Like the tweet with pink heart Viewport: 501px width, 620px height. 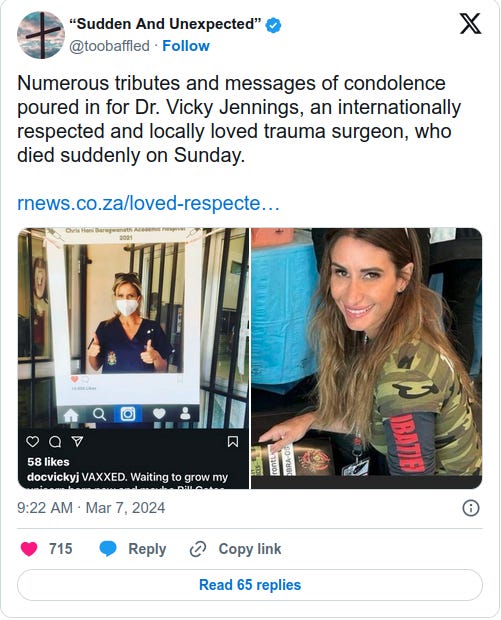(x=29, y=549)
